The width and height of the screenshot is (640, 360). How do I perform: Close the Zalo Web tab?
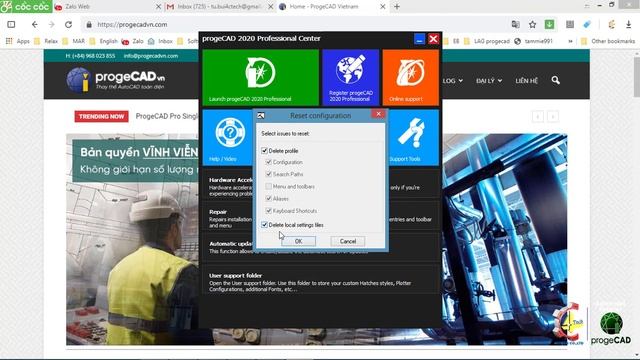[158, 7]
